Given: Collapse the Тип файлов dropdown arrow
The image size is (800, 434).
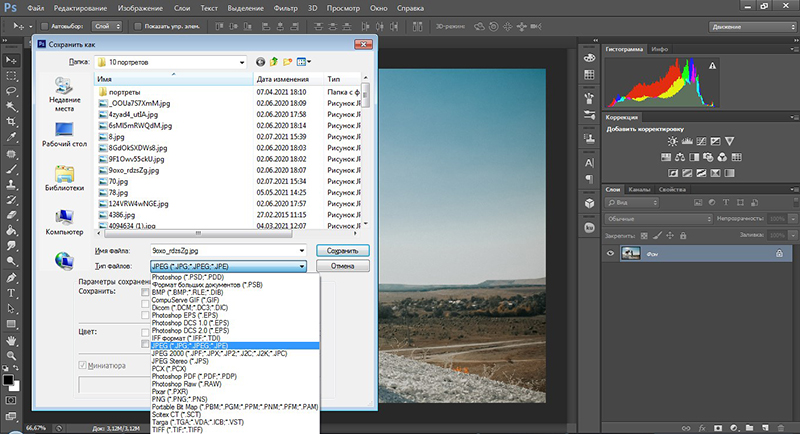Looking at the screenshot, I should 302,266.
